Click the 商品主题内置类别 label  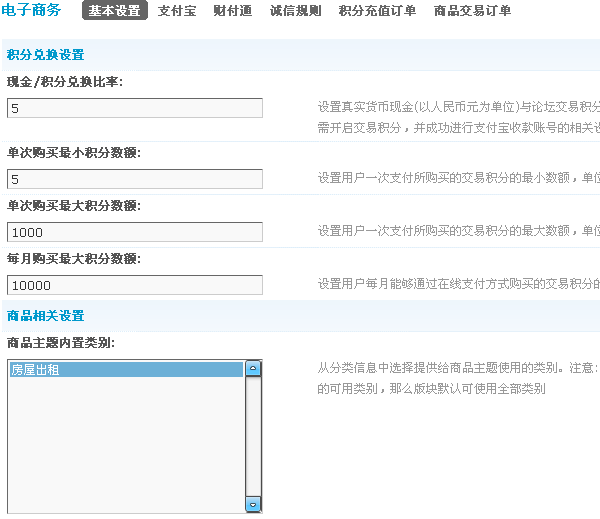point(61,343)
